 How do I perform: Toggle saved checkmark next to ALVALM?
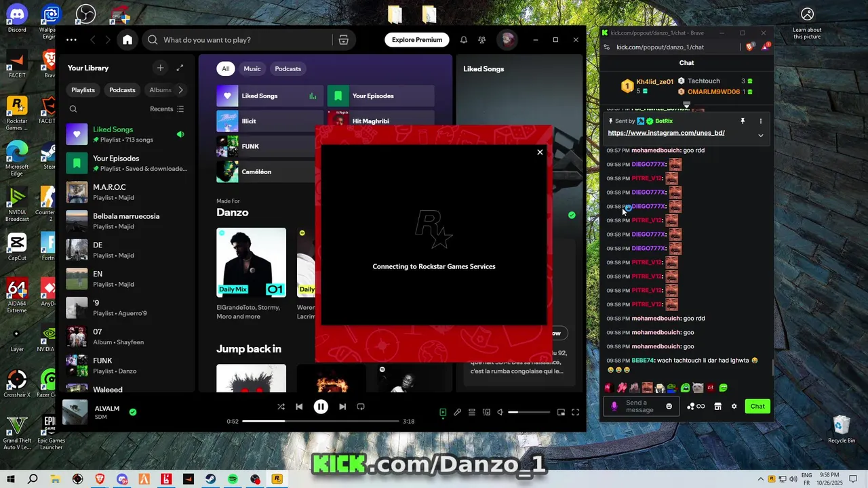(x=133, y=411)
